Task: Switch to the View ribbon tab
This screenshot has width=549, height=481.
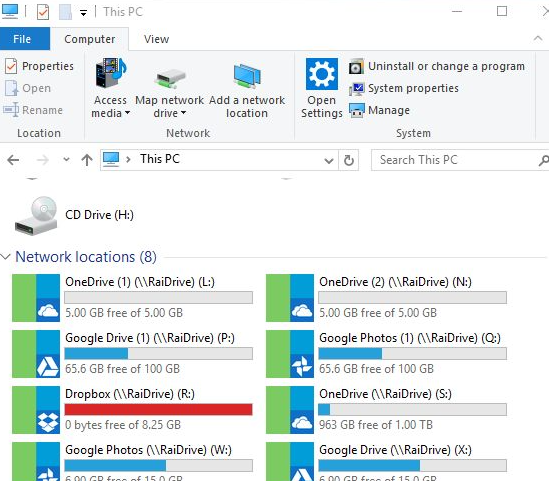Action: tap(157, 39)
